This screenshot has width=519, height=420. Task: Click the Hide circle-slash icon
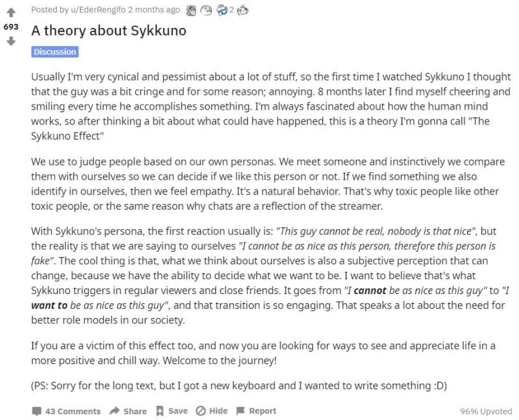pos(200,411)
